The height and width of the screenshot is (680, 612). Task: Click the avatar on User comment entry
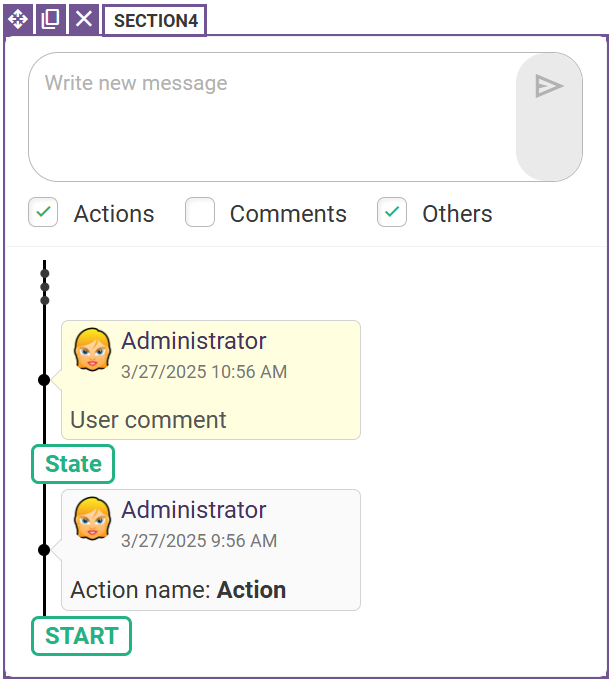click(x=92, y=350)
